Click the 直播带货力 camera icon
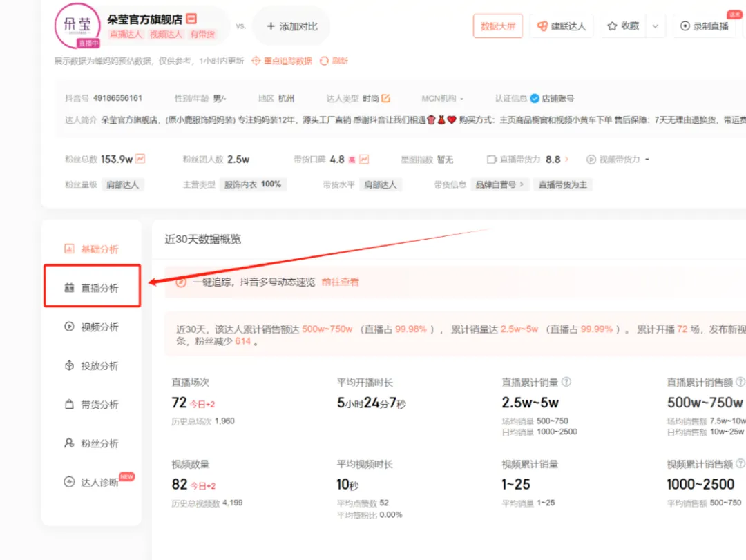Viewport: 746px width, 560px height. (x=492, y=160)
